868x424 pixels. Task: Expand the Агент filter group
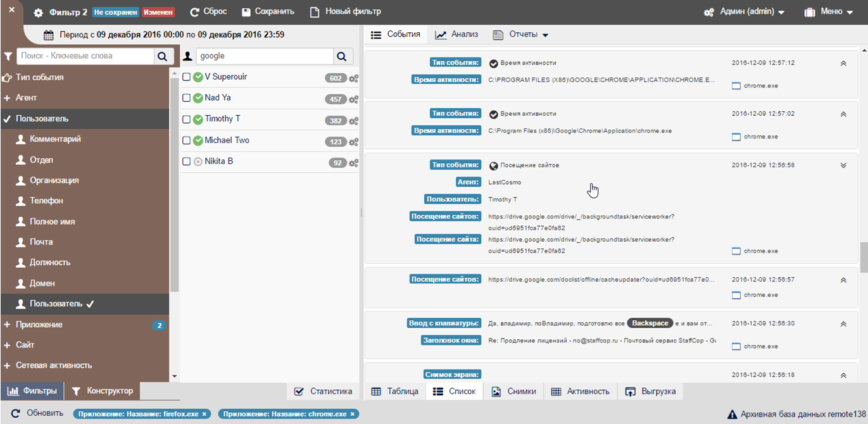click(x=85, y=97)
